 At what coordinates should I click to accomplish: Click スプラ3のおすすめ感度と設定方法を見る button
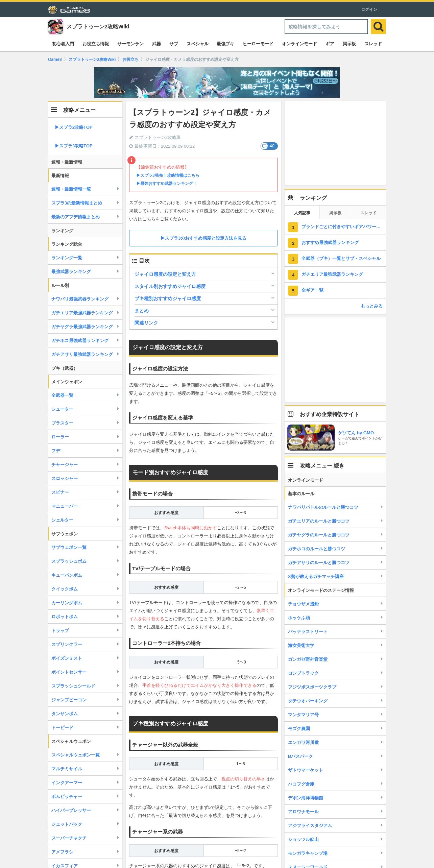pos(203,238)
